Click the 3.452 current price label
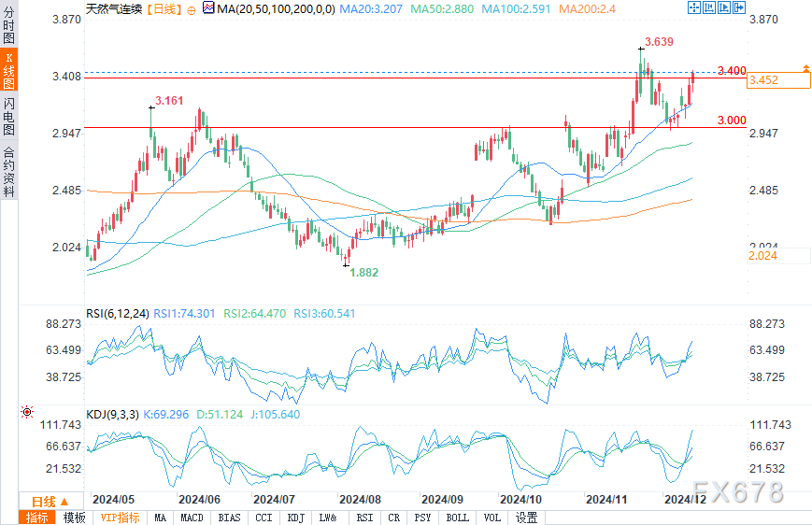The image size is (812, 525). (777, 80)
